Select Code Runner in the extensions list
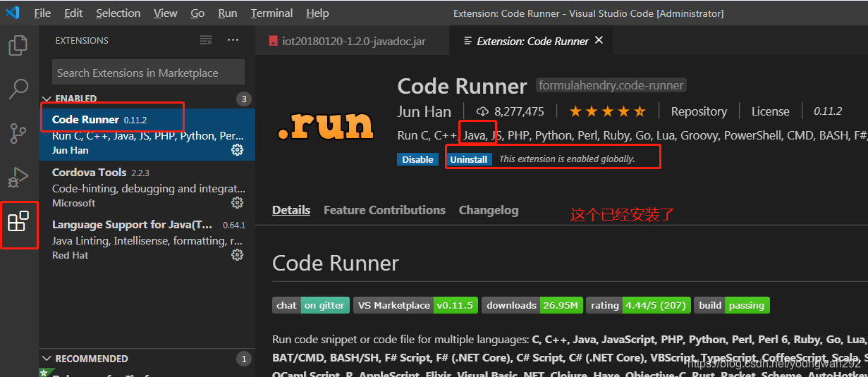868x377 pixels. click(x=147, y=134)
